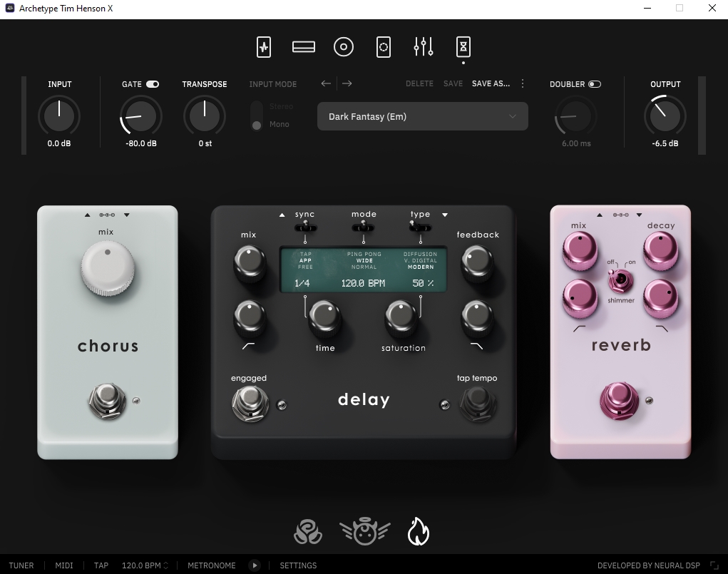Click the METRONOME label
Screen dimensions: 728x574
(x=212, y=565)
